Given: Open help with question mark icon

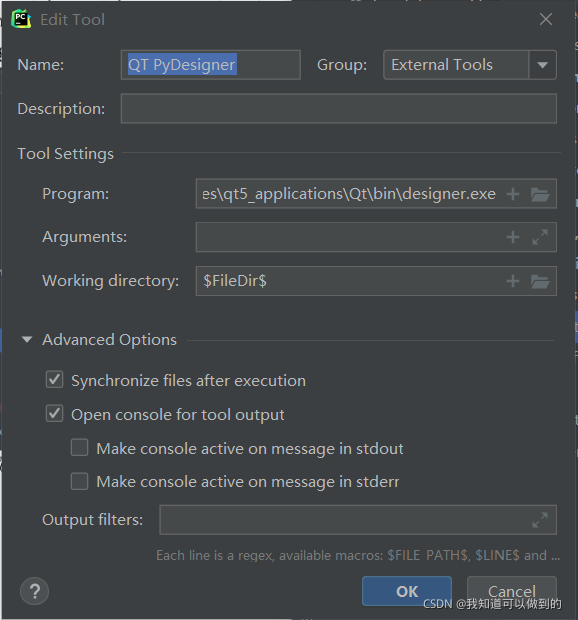Looking at the screenshot, I should point(34,591).
